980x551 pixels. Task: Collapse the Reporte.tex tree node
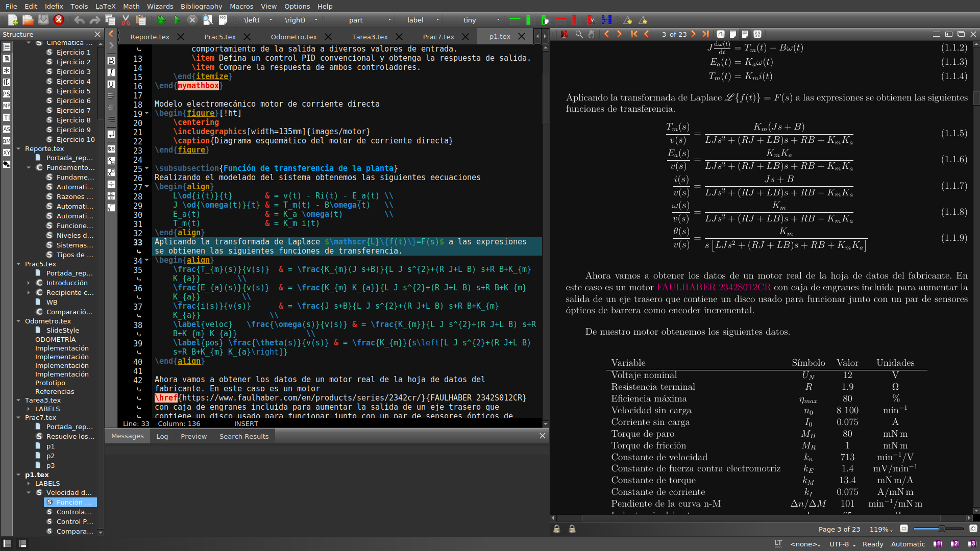(x=18, y=149)
